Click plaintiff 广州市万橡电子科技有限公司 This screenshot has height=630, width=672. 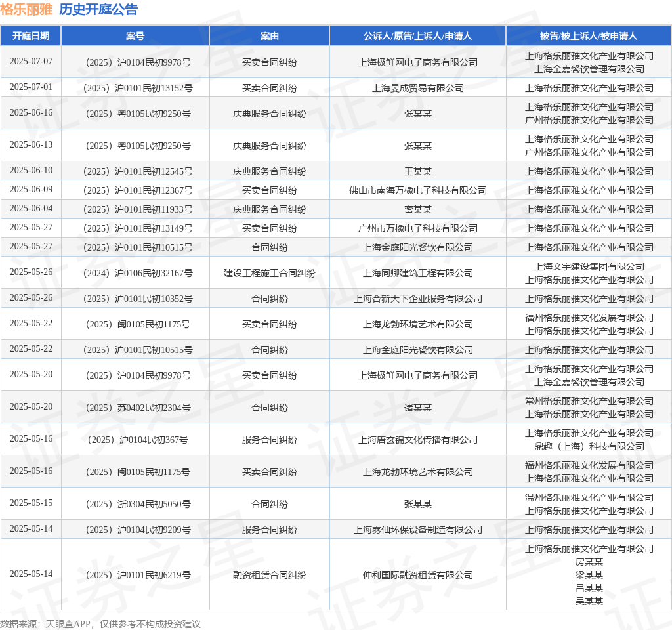click(x=418, y=228)
